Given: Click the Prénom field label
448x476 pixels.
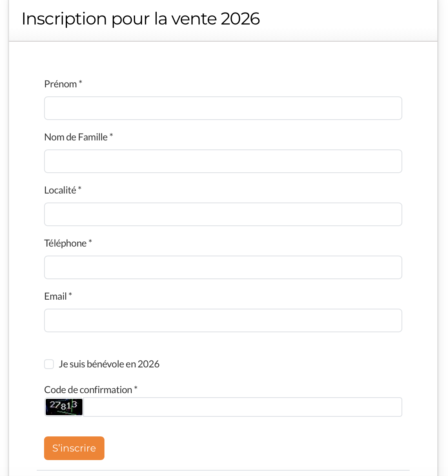Looking at the screenshot, I should click(x=60, y=84).
